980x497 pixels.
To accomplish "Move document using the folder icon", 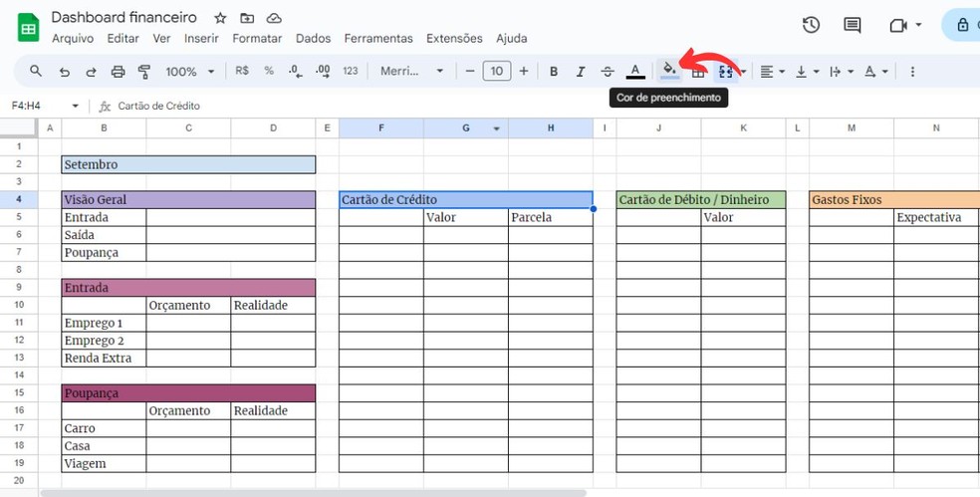I will click(247, 18).
